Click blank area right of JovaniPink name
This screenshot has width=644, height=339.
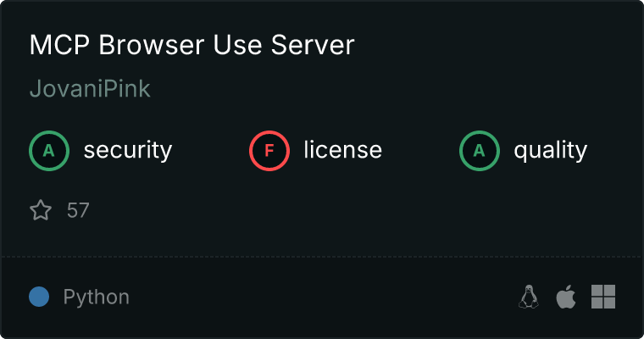pyautogui.click(x=381, y=89)
